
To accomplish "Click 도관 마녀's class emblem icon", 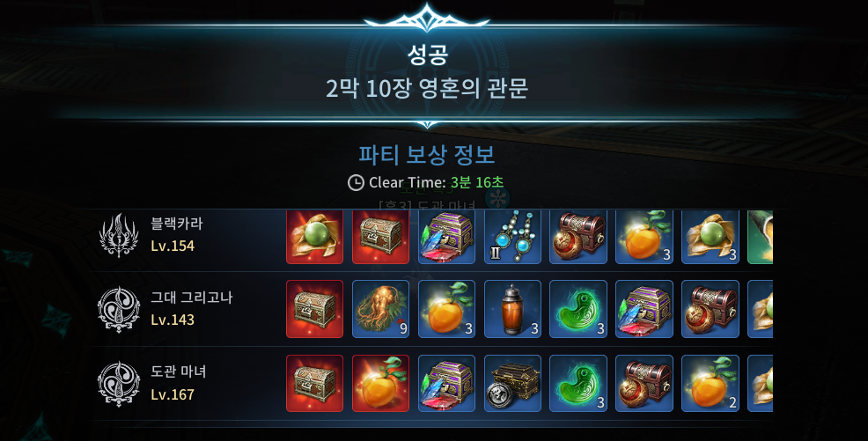I will click(x=119, y=384).
